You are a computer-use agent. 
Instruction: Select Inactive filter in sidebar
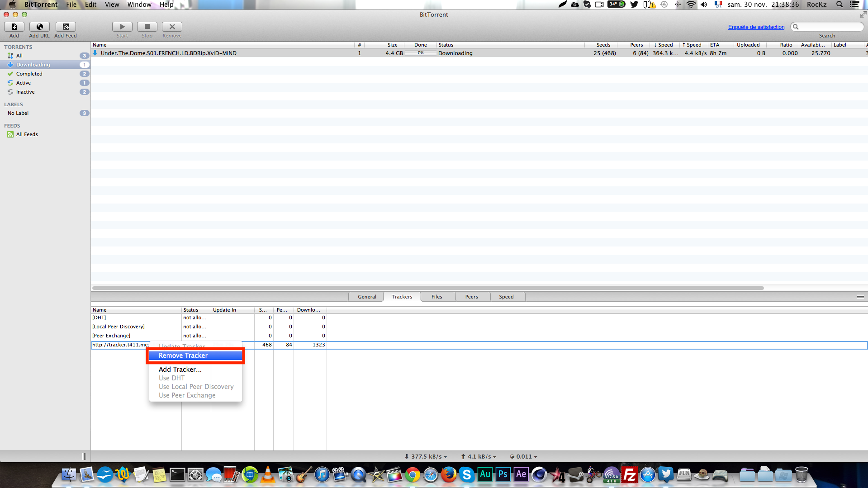45,92
